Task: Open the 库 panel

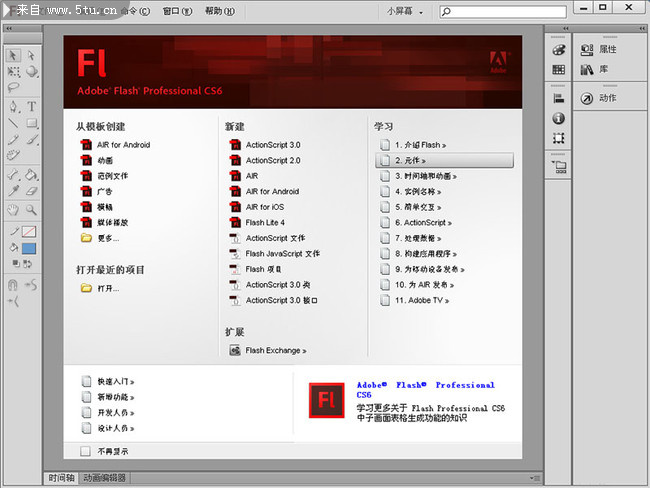Action: point(594,69)
